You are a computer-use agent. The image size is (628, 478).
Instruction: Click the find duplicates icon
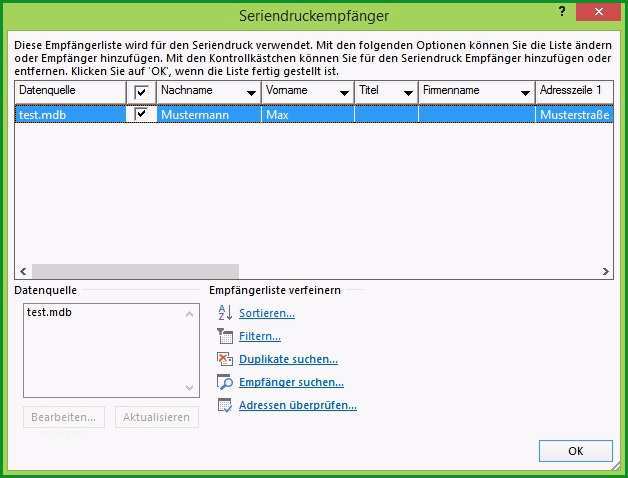click(225, 359)
